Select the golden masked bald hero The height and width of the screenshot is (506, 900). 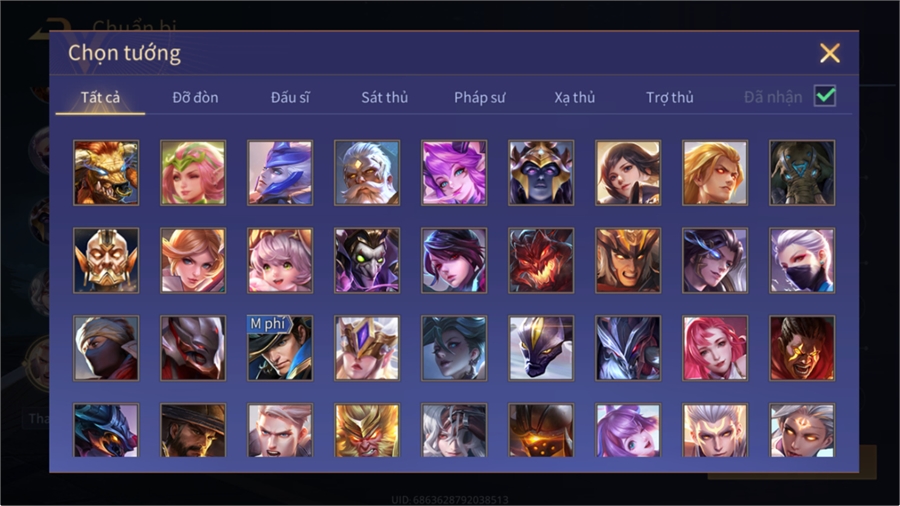pyautogui.click(x=106, y=260)
